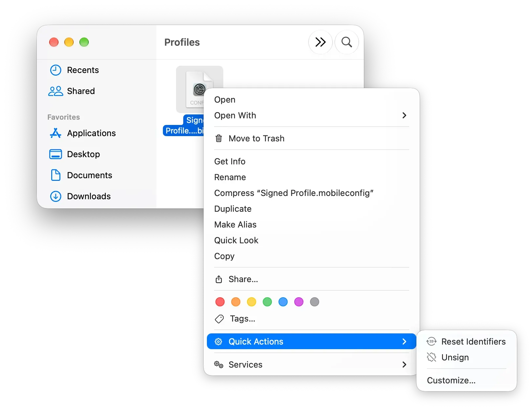Click the Quick Actions gear icon
The image size is (532, 409).
pos(218,342)
